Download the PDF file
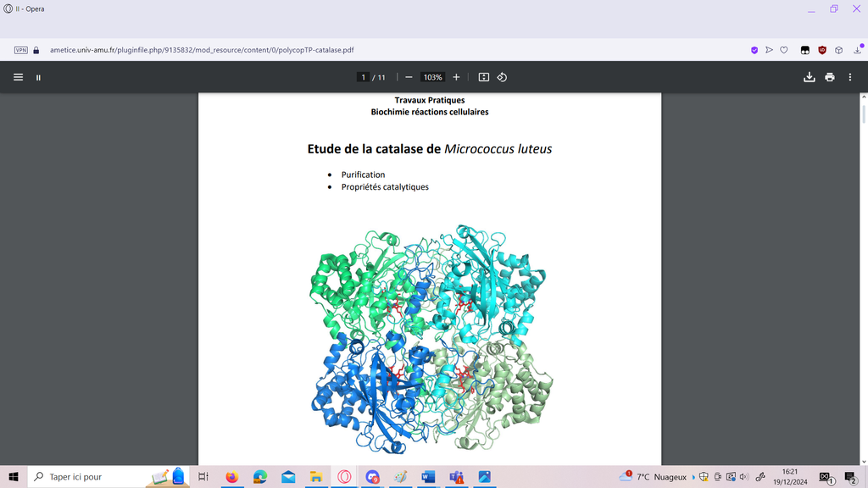Viewport: 868px width, 488px height. click(809, 77)
